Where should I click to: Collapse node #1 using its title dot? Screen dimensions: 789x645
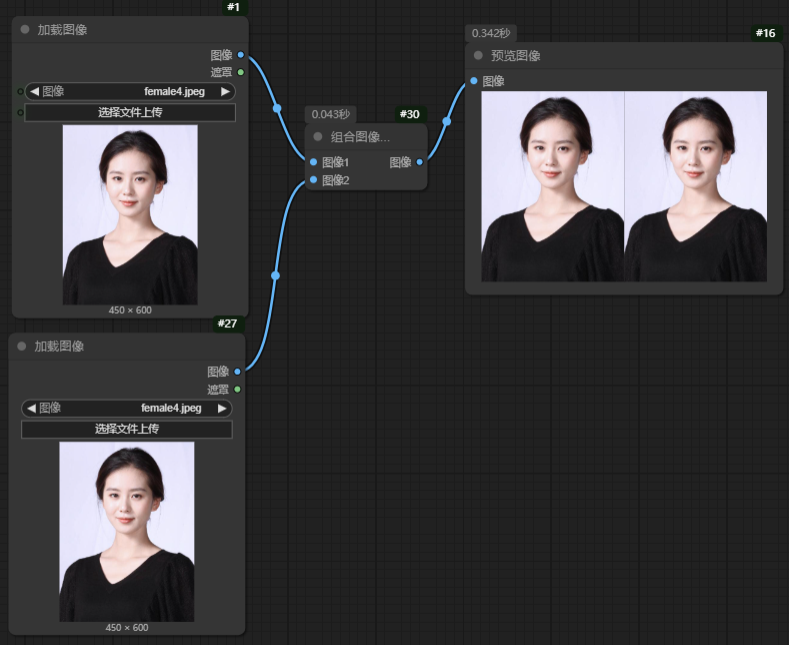click(25, 30)
